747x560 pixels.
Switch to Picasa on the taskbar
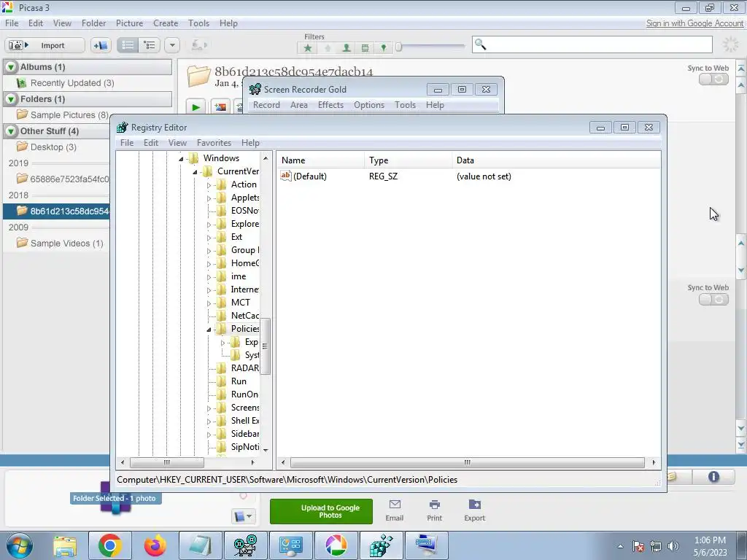pos(336,545)
